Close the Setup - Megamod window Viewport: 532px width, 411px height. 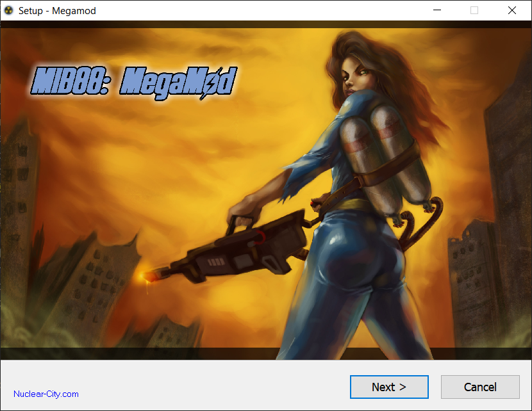click(x=512, y=10)
